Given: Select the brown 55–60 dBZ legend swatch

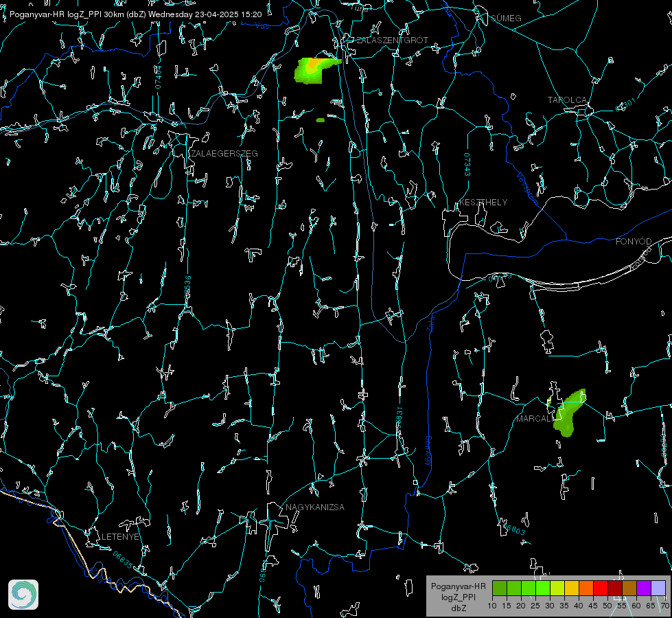Looking at the screenshot, I should click(x=629, y=588).
